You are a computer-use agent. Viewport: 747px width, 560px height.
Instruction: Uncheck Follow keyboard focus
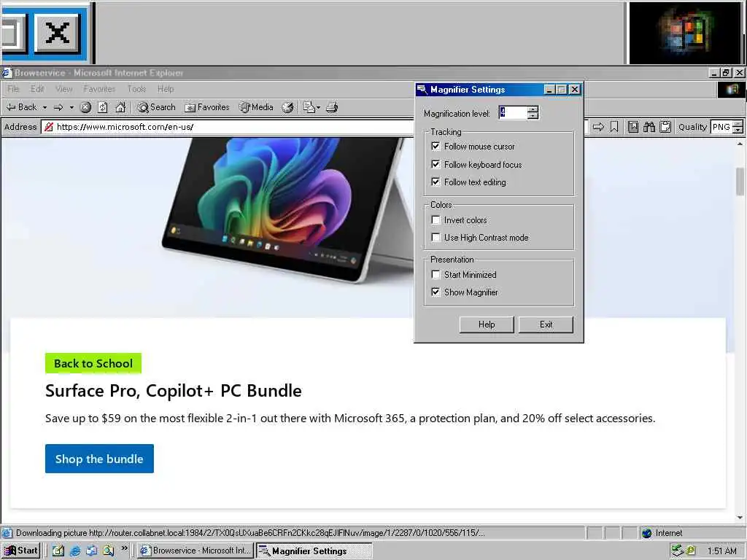[436, 164]
